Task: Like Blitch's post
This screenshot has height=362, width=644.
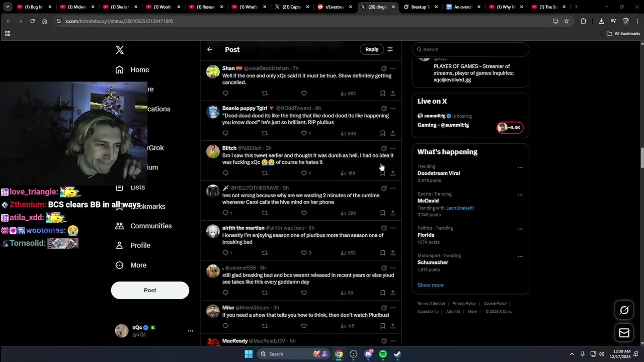Action: pyautogui.click(x=304, y=173)
